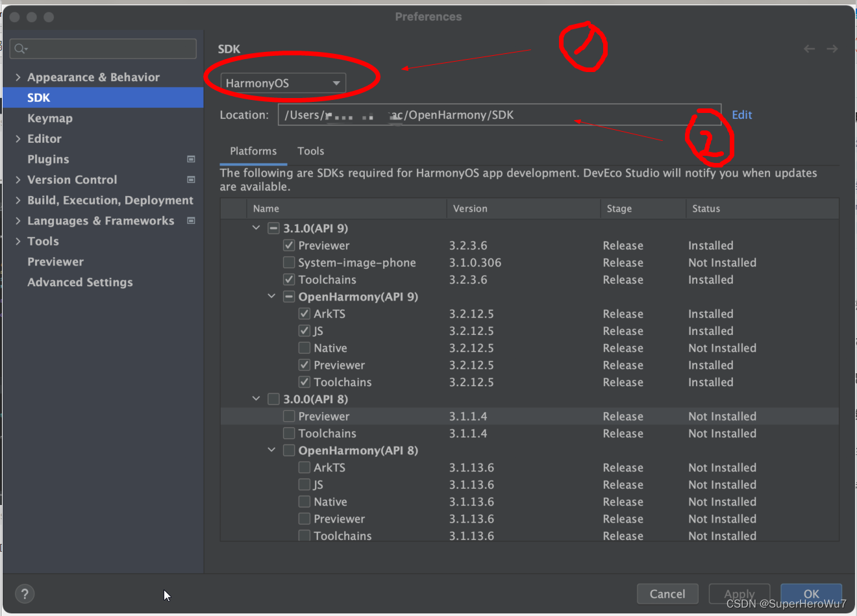The image size is (857, 616).
Task: Check the Native 3.2.12.5 checkbox
Action: 304,348
